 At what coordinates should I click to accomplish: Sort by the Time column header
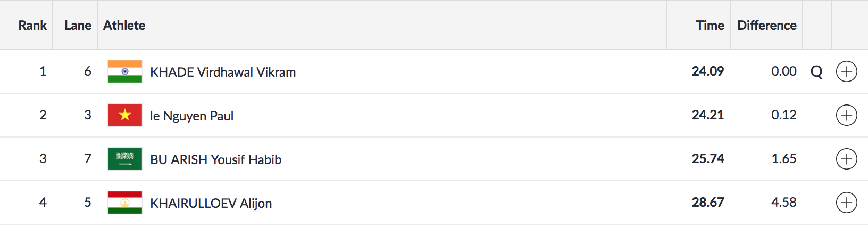pyautogui.click(x=710, y=26)
